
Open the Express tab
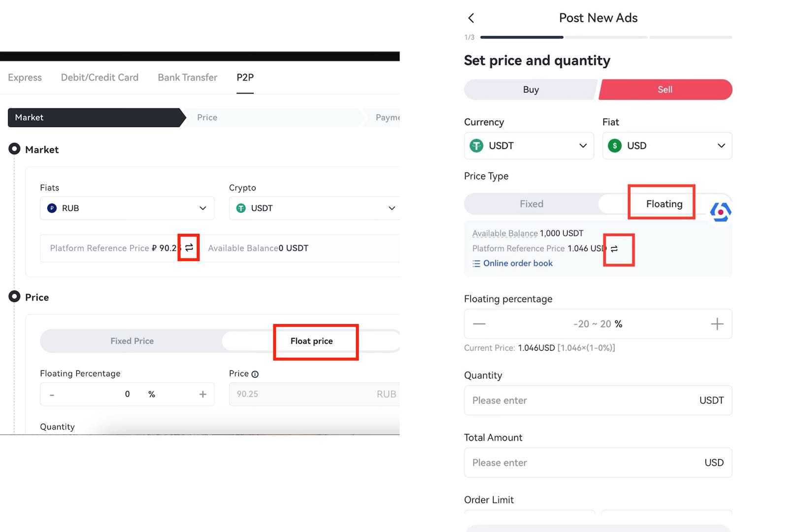(x=25, y=77)
